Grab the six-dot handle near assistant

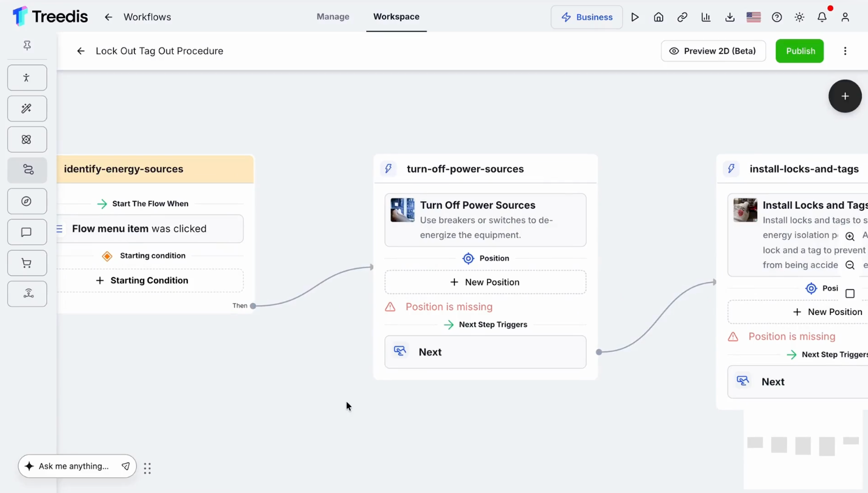pyautogui.click(x=148, y=468)
